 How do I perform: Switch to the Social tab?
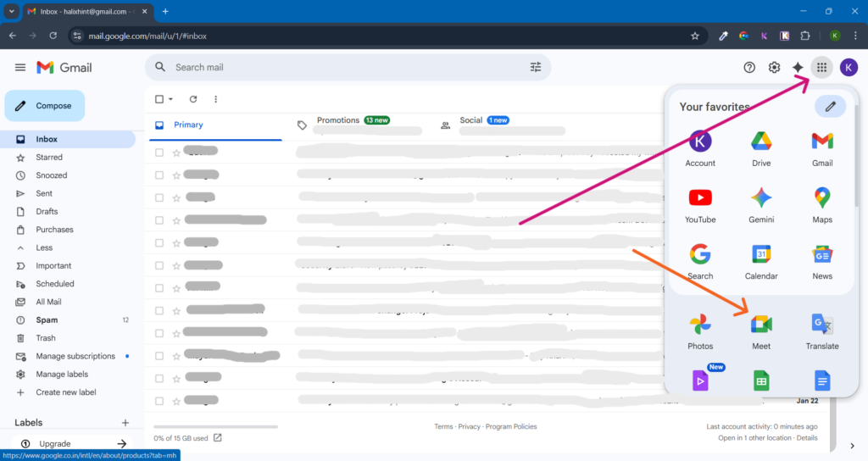(x=471, y=121)
